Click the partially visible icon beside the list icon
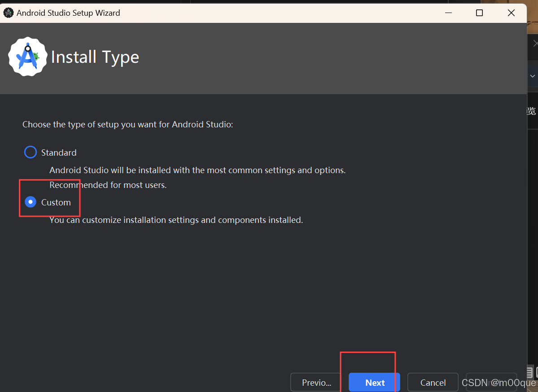The width and height of the screenshot is (538, 392). [x=536, y=372]
